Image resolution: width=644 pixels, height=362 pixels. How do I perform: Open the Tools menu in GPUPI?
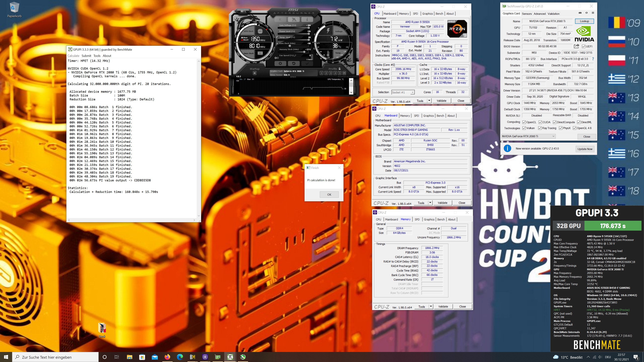(x=97, y=56)
